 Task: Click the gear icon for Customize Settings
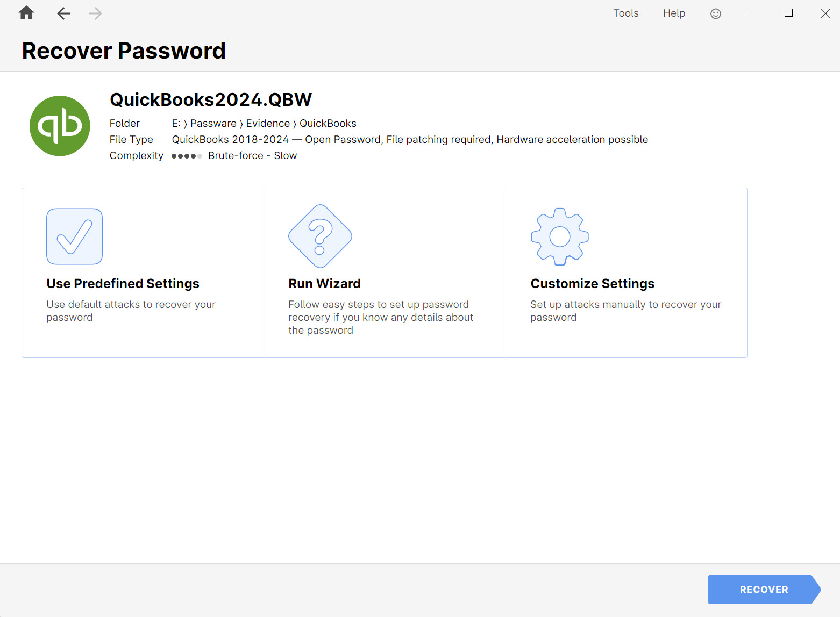(559, 236)
